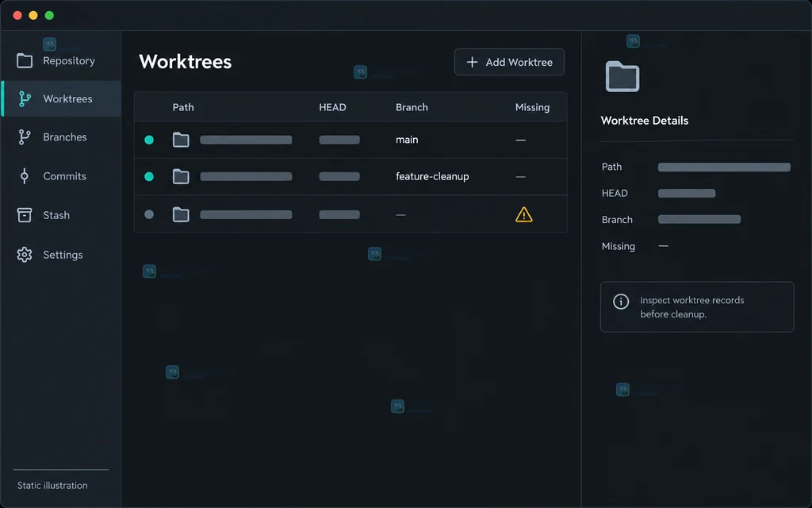Click the Path column header

pyautogui.click(x=183, y=107)
